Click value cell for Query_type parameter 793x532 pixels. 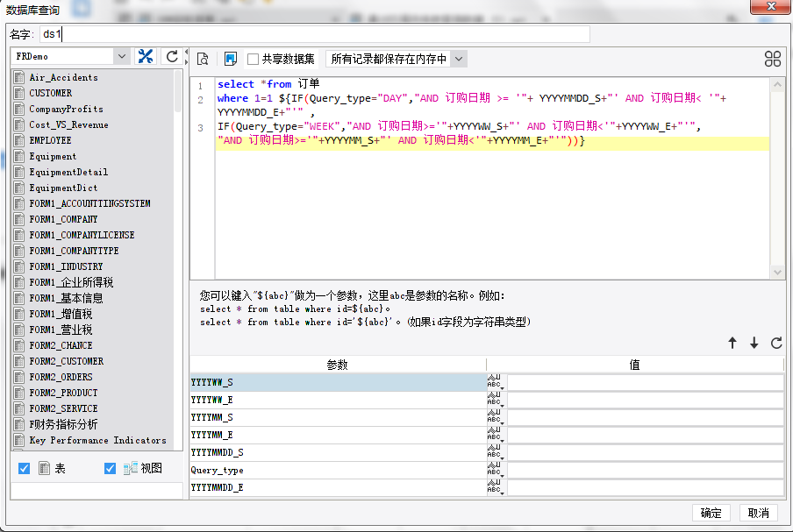tap(646, 470)
